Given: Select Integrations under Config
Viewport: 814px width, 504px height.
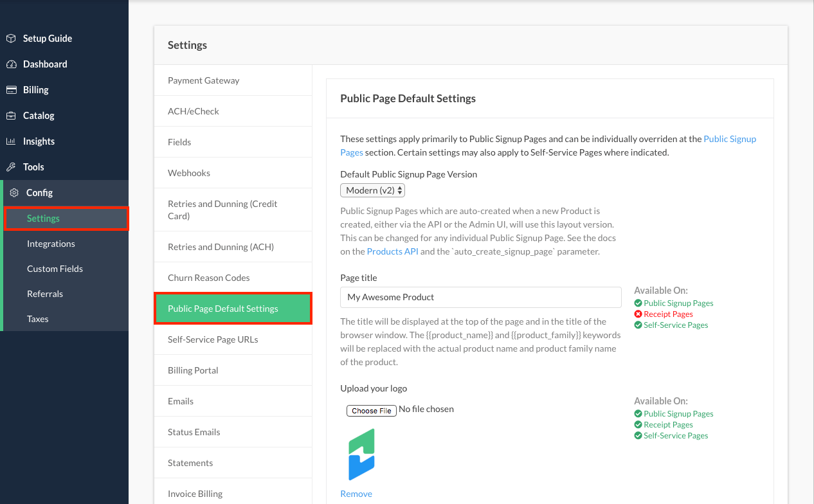Looking at the screenshot, I should (x=66, y=244).
